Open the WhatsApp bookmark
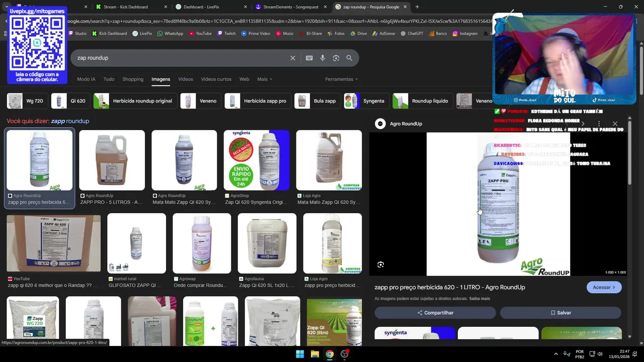The image size is (644, 362). click(170, 34)
